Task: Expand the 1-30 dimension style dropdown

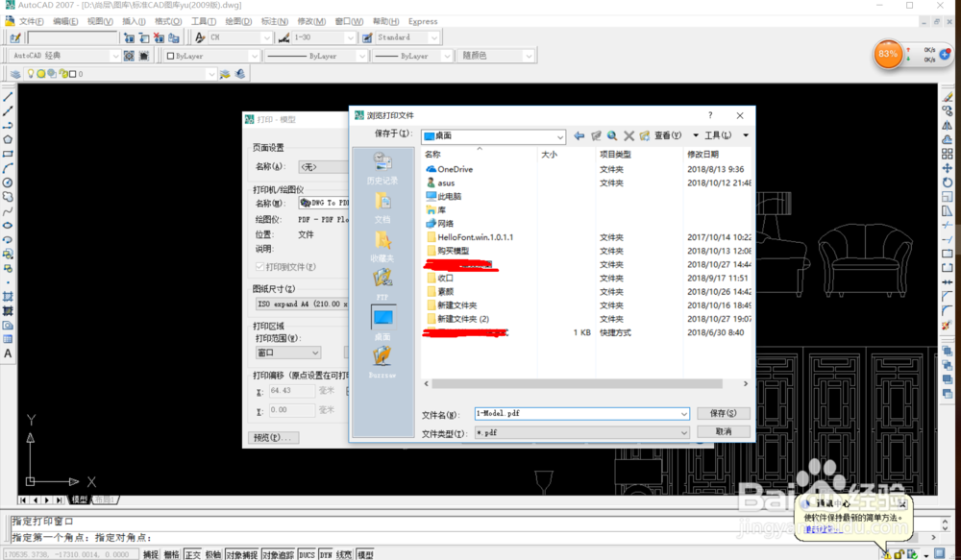Action: [x=351, y=37]
